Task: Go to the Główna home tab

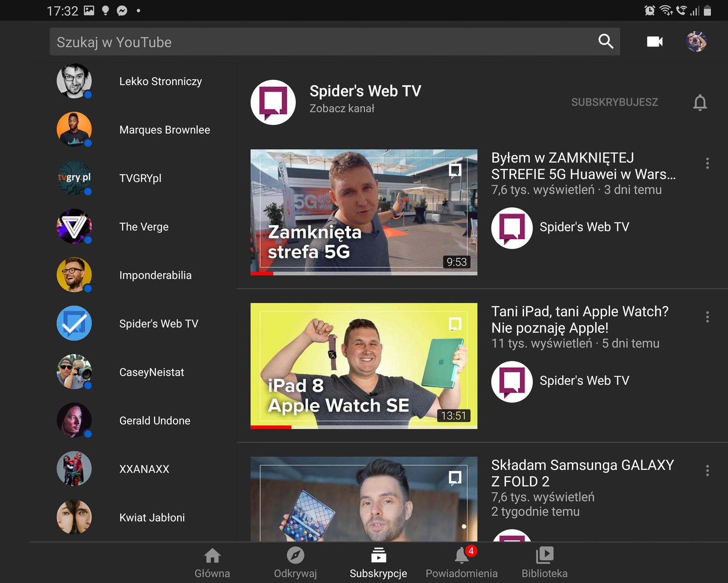Action: pos(212,563)
